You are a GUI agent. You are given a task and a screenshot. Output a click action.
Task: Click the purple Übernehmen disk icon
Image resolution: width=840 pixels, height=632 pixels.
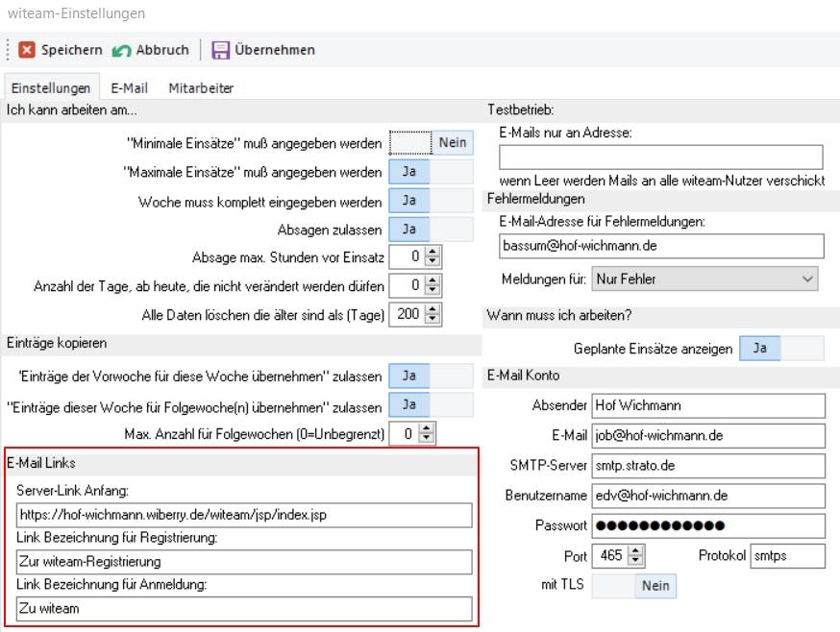pos(221,50)
